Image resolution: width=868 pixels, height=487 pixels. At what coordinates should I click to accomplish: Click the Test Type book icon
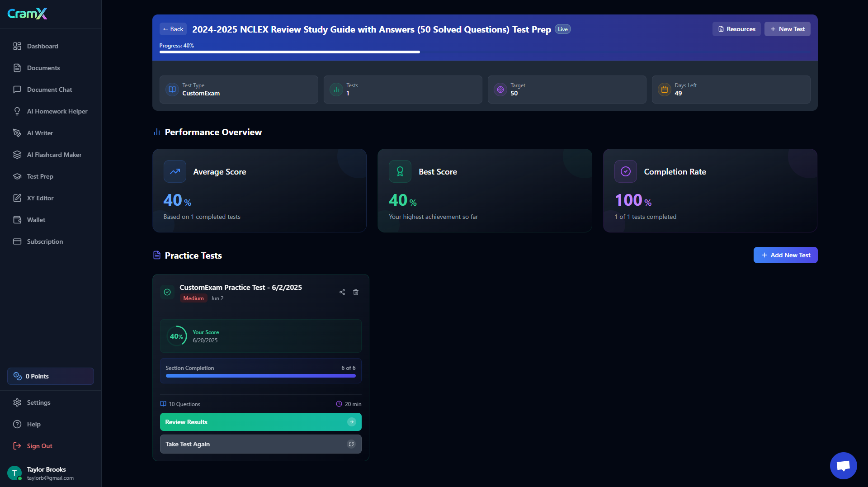(x=172, y=90)
